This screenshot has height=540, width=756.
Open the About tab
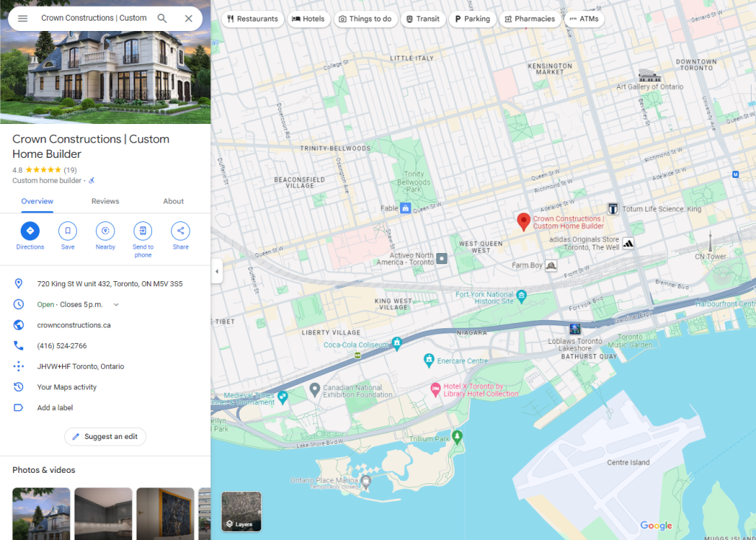[173, 201]
